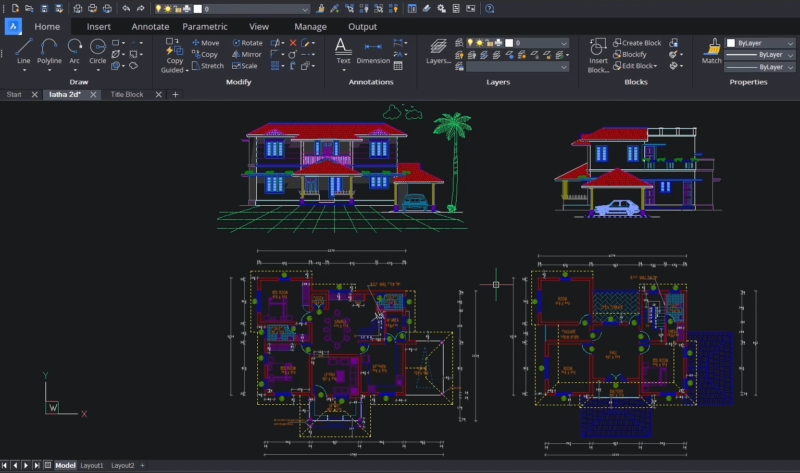This screenshot has height=473, width=800.
Task: Toggle layer on/off lightbulb in Layers panel
Action: [x=470, y=43]
